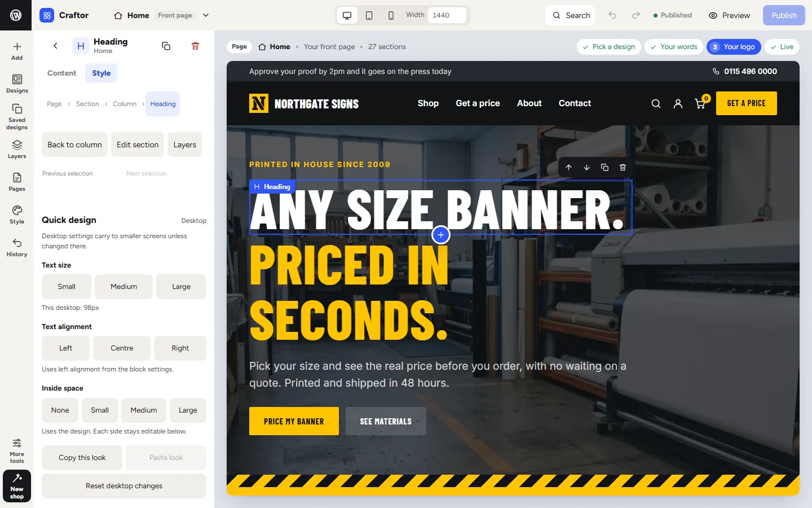Switch to desktop device view
This screenshot has width=812, height=508.
pyautogui.click(x=347, y=15)
